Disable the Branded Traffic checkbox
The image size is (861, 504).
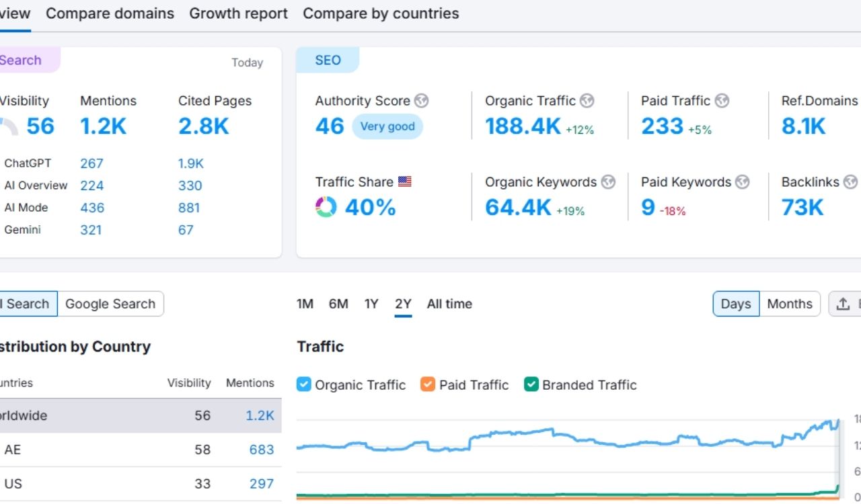pyautogui.click(x=531, y=385)
